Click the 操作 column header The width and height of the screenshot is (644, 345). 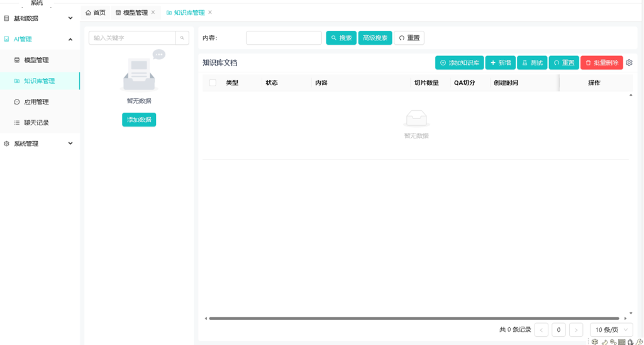click(594, 82)
